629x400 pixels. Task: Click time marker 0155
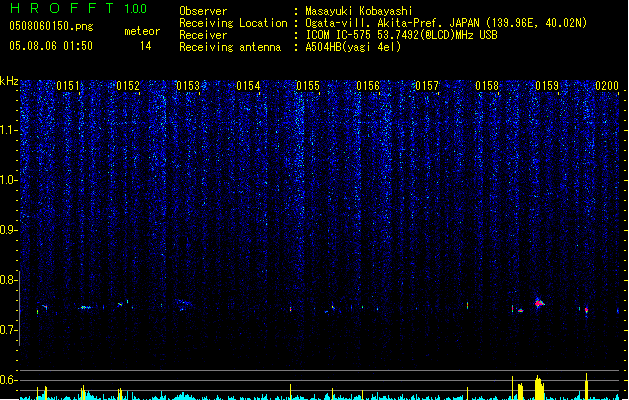click(308, 86)
